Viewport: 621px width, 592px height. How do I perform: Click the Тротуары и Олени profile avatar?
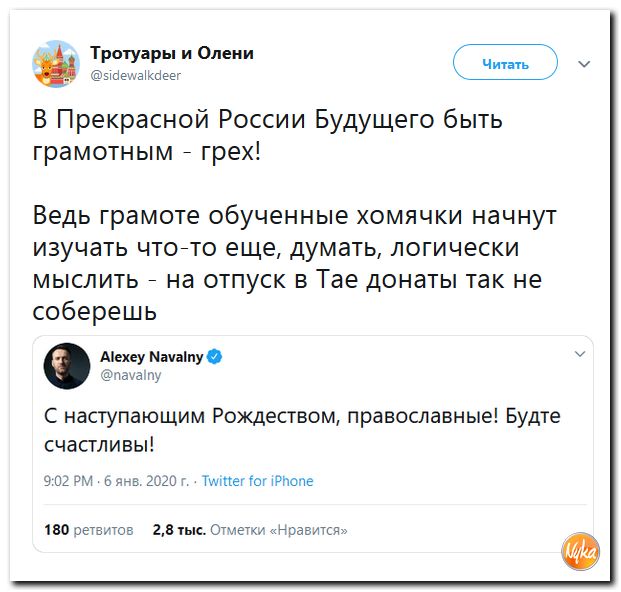tap(58, 63)
